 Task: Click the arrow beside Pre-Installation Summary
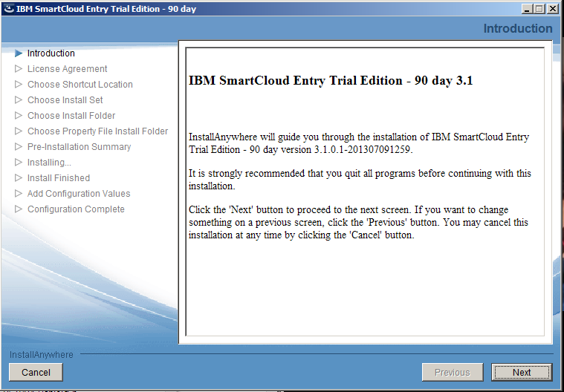19,147
